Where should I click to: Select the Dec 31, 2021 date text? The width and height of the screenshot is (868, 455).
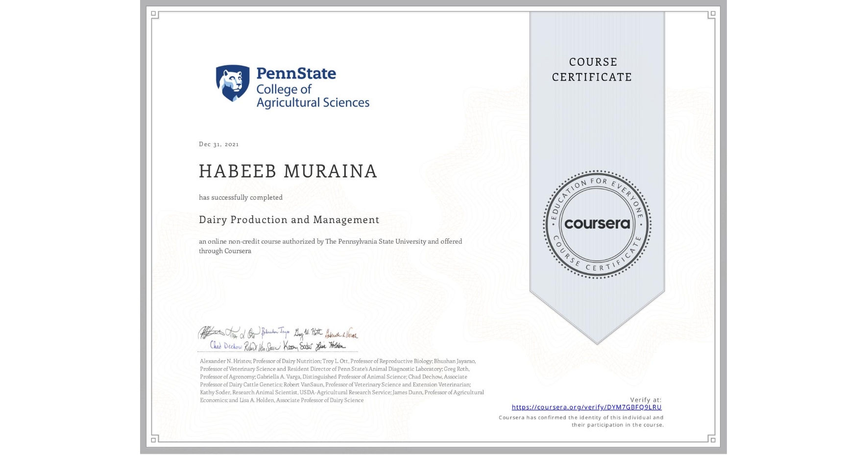218,144
